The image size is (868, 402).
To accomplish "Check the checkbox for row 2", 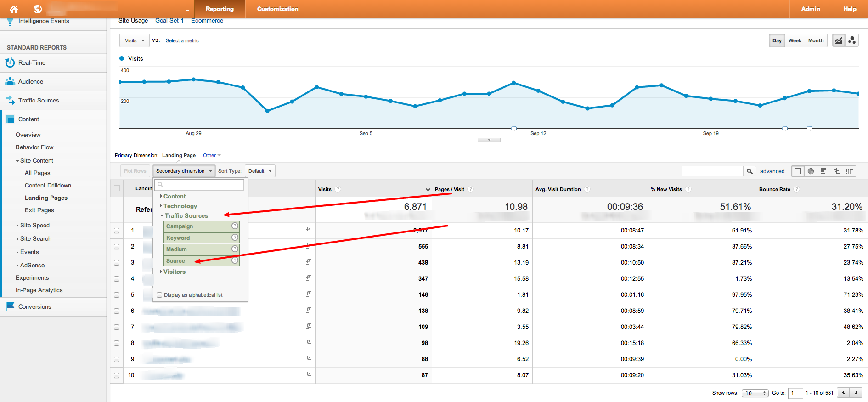I will (x=117, y=247).
